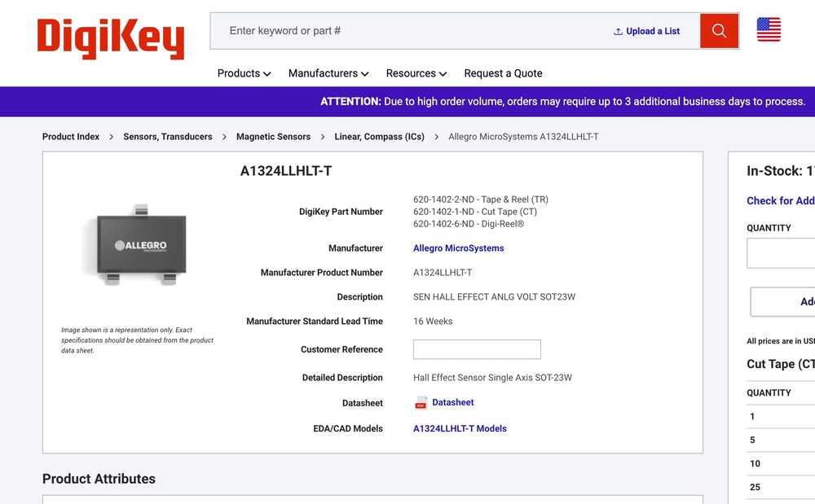Screen dimensions: 815x504
Task: Open the US flag country selector
Action: (769, 29)
